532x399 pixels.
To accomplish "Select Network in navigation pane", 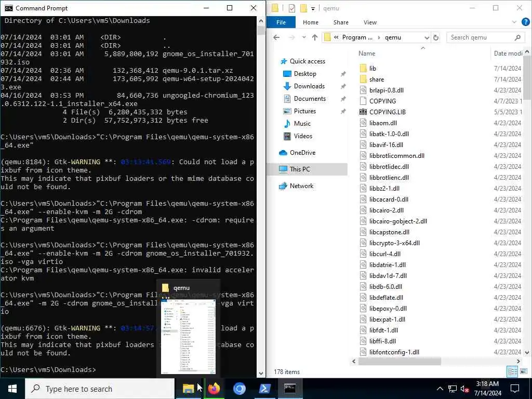I will tap(301, 185).
